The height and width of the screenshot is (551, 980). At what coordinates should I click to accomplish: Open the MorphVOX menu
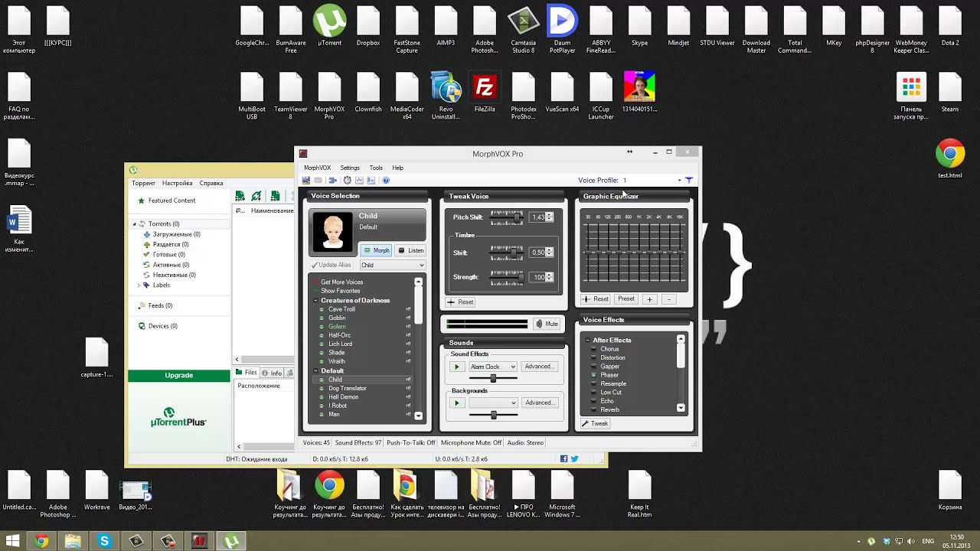pos(317,168)
